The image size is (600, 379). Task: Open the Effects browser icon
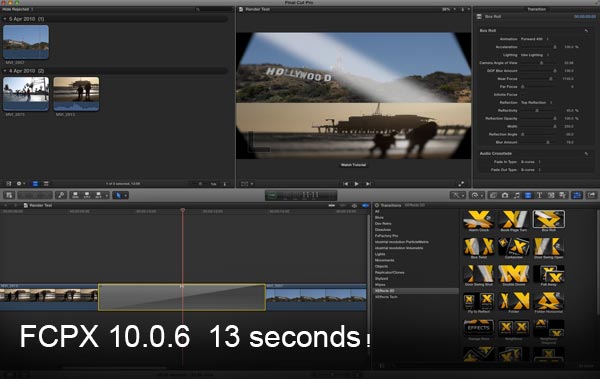pos(494,195)
